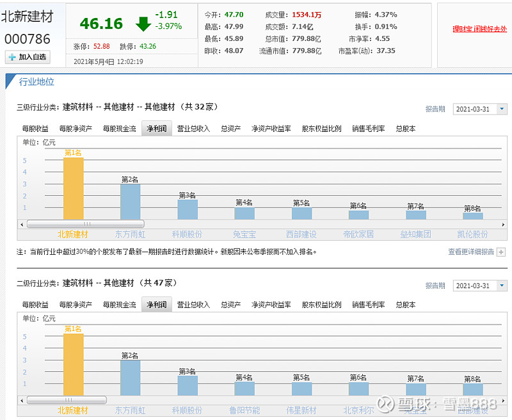Click 东方雨虹 label under 三级行业 chart
This screenshot has height=420, width=512.
click(130, 234)
